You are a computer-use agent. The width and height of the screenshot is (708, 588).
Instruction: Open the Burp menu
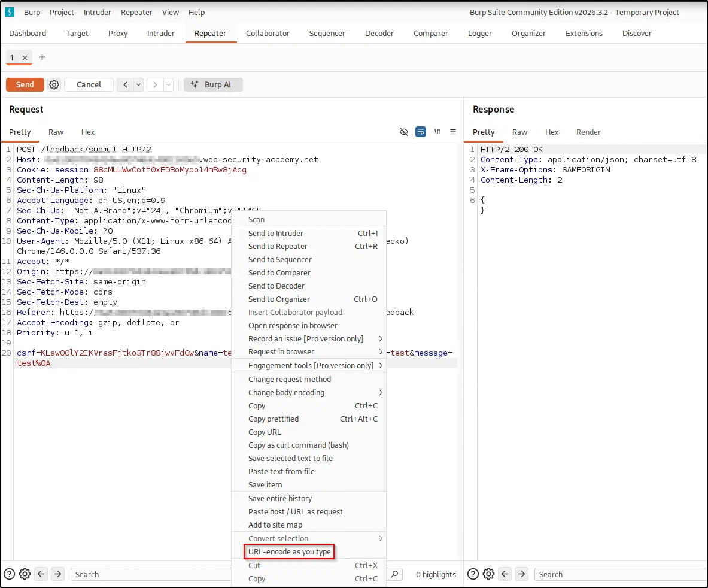(32, 12)
